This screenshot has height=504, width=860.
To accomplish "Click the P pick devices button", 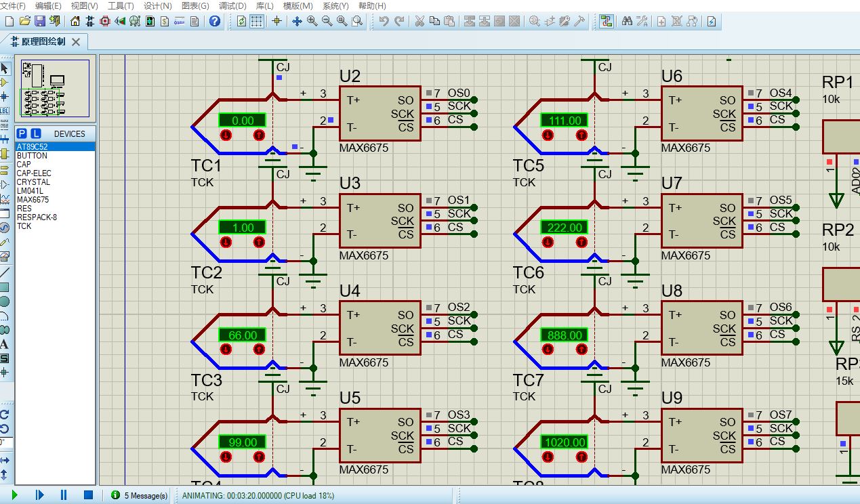I will point(22,133).
